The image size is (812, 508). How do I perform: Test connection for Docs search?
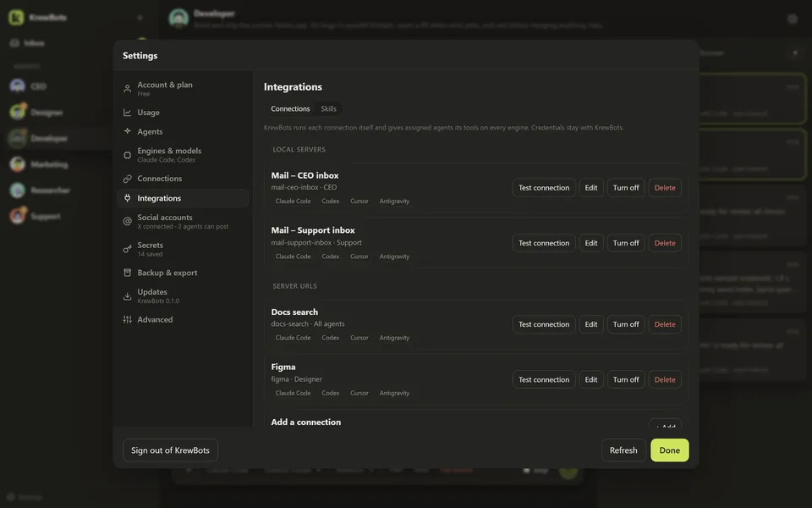click(x=544, y=324)
